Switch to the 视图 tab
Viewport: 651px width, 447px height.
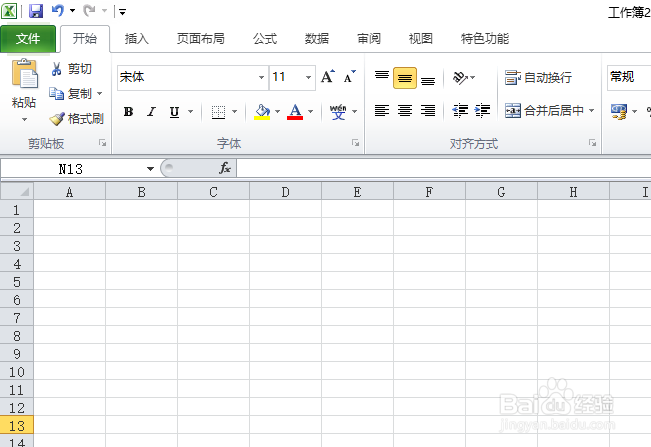click(421, 39)
